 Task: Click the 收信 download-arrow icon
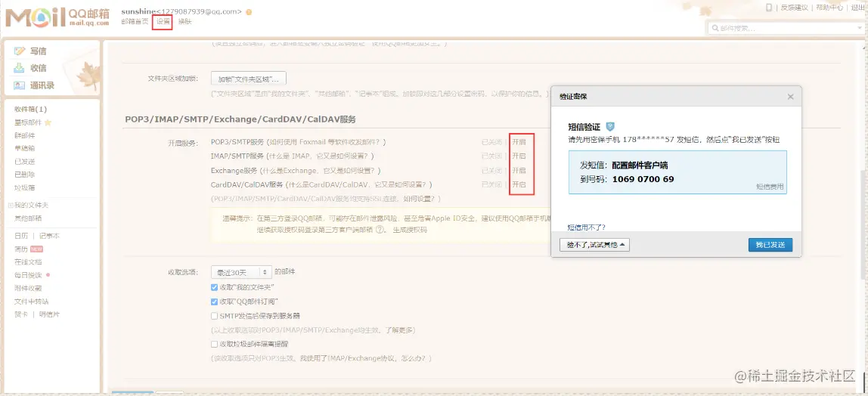[20, 68]
